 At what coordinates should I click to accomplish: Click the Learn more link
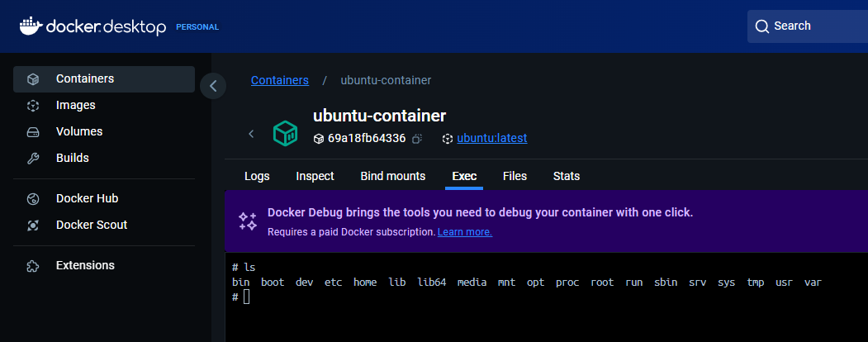(x=464, y=232)
